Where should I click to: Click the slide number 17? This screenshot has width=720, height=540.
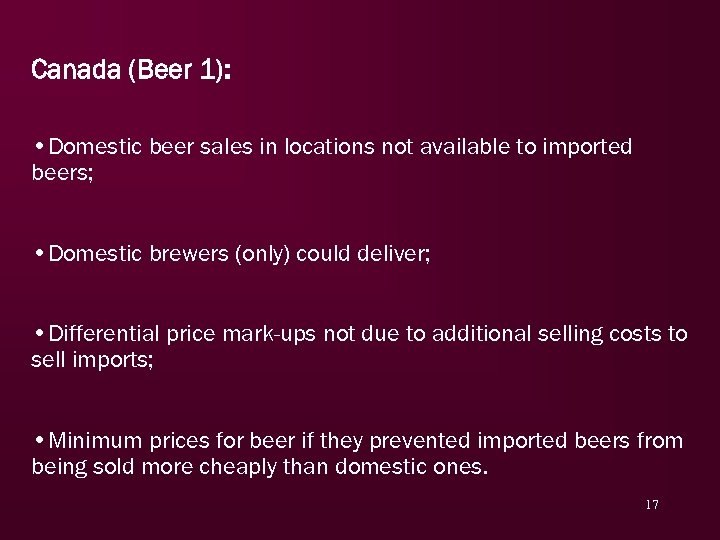click(x=652, y=505)
